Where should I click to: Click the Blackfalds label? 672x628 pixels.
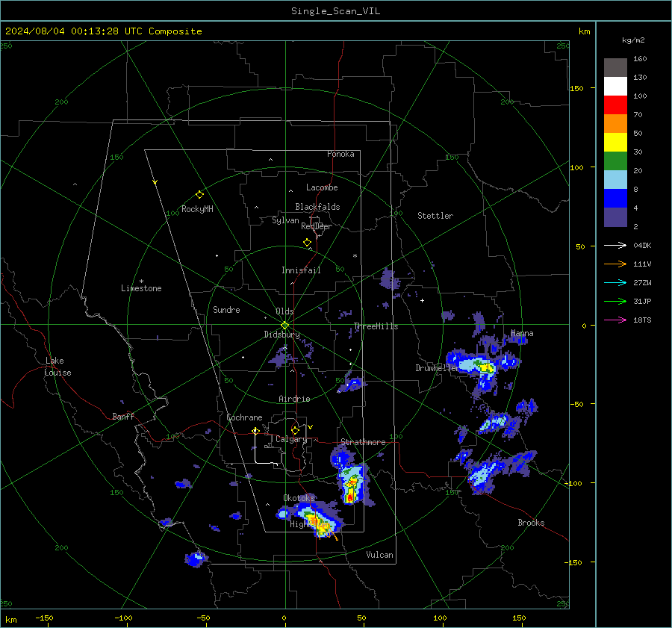click(x=317, y=207)
